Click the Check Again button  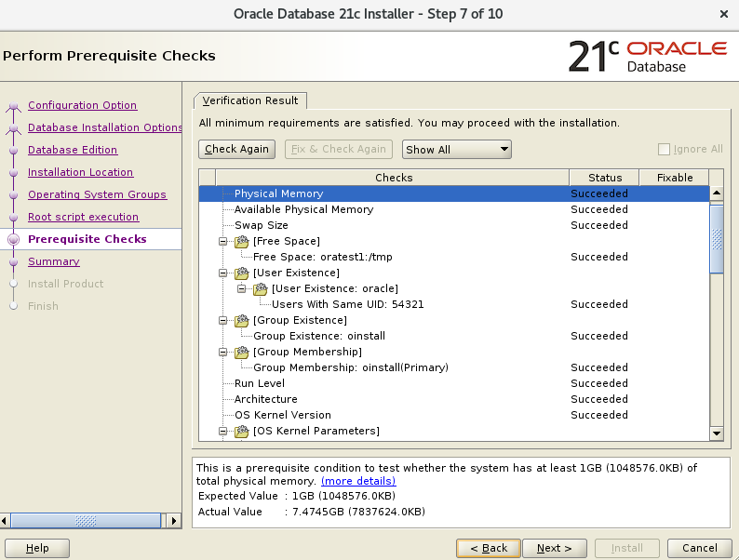click(x=236, y=149)
